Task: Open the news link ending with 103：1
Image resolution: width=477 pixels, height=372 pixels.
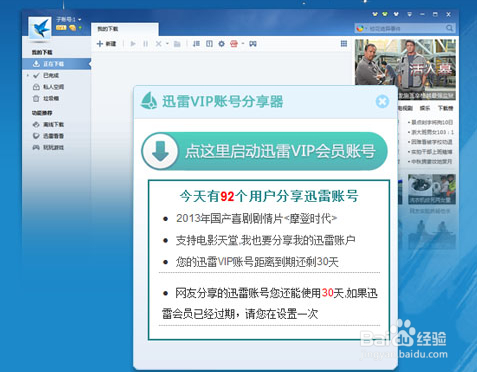Action: pos(430,132)
